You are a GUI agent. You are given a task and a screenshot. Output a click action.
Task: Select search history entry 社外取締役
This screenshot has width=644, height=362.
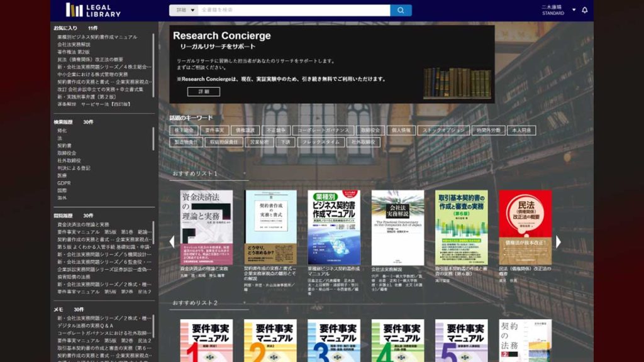[x=69, y=160]
